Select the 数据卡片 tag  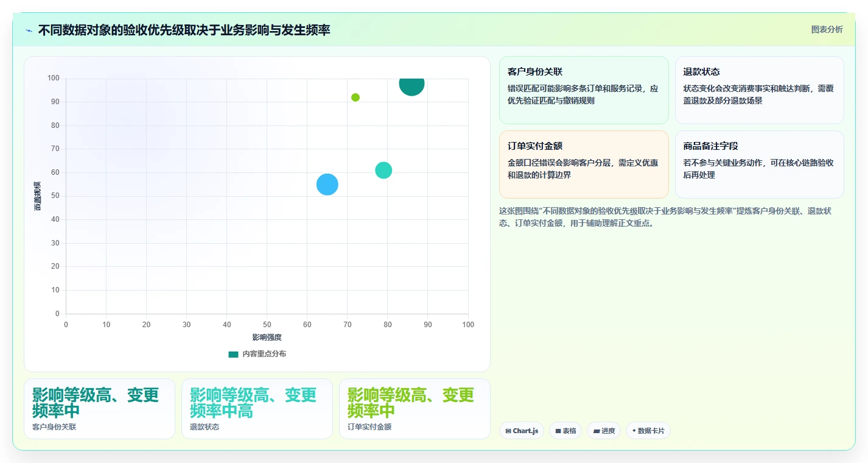pos(648,431)
